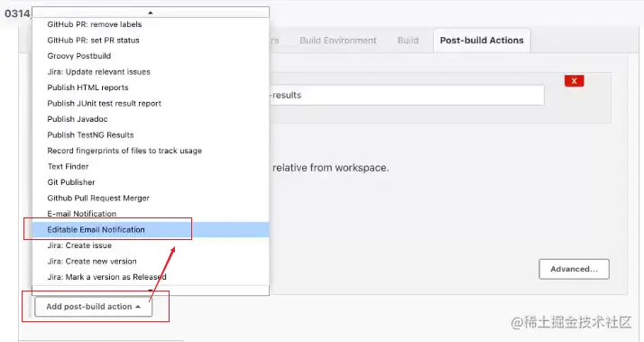Choose Publish TestNG Results
This screenshot has height=342, width=644.
(151, 134)
